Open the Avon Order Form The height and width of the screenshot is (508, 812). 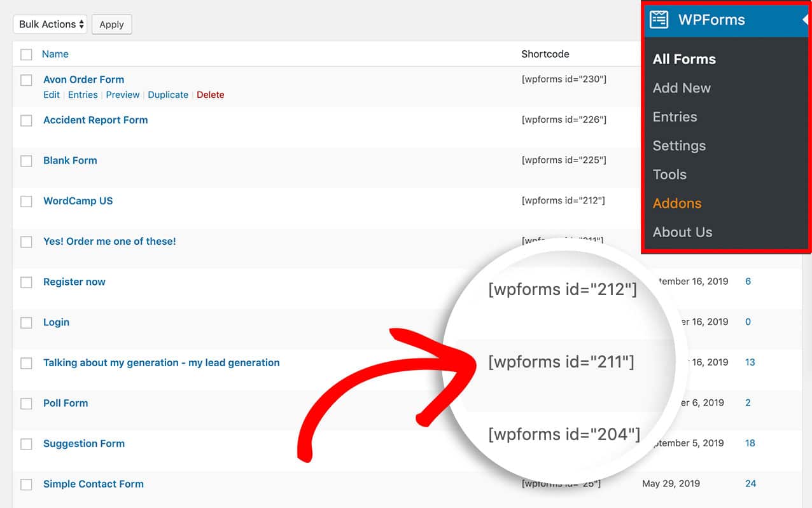[83, 79]
